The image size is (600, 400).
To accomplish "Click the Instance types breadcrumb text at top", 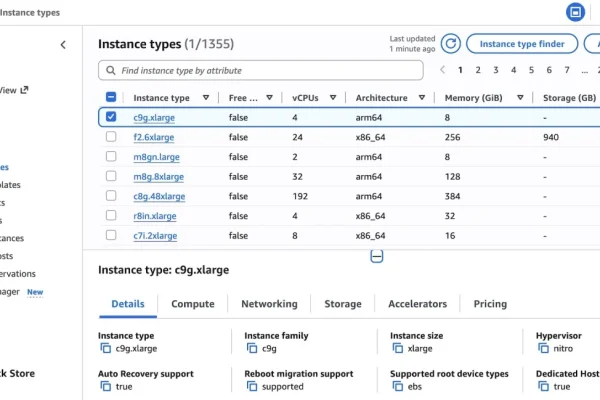I will [30, 13].
